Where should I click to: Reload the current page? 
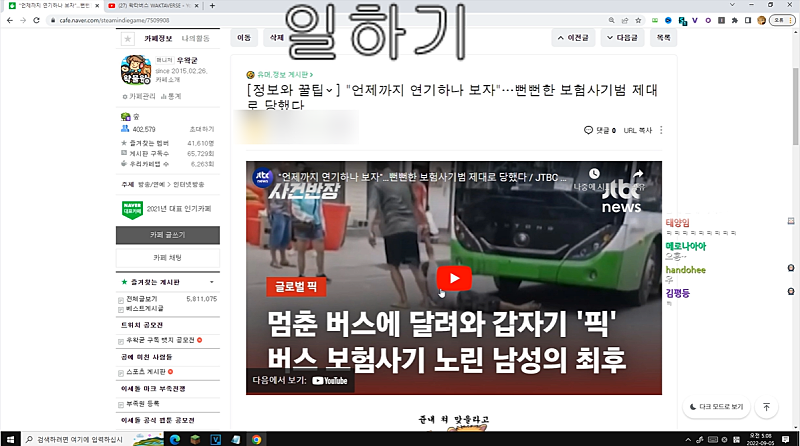(x=36, y=20)
